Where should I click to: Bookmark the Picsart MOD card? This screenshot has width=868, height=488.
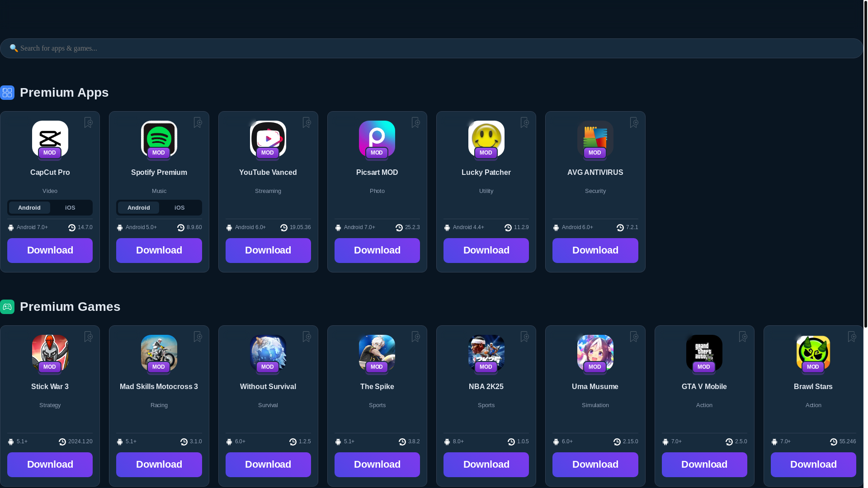click(416, 122)
